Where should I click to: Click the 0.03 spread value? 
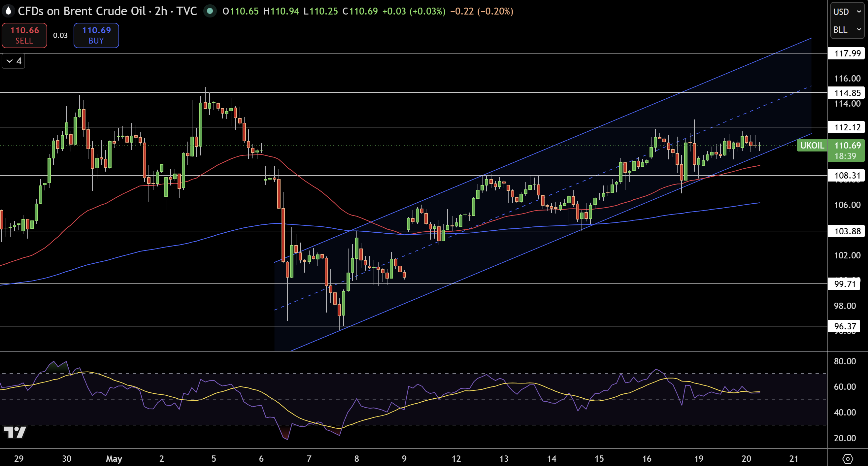click(x=60, y=35)
